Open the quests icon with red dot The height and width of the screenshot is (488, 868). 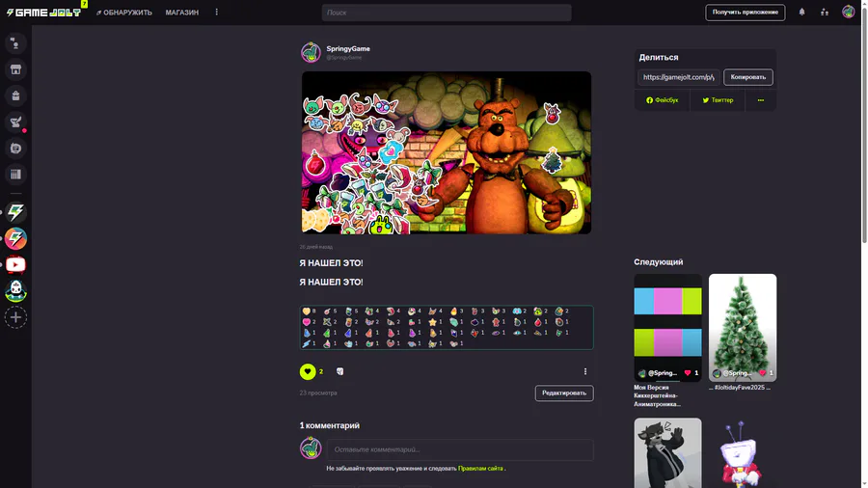(15, 122)
